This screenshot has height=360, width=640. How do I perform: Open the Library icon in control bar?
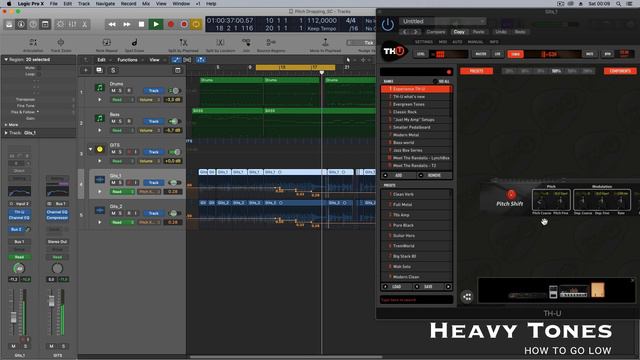click(x=9, y=24)
